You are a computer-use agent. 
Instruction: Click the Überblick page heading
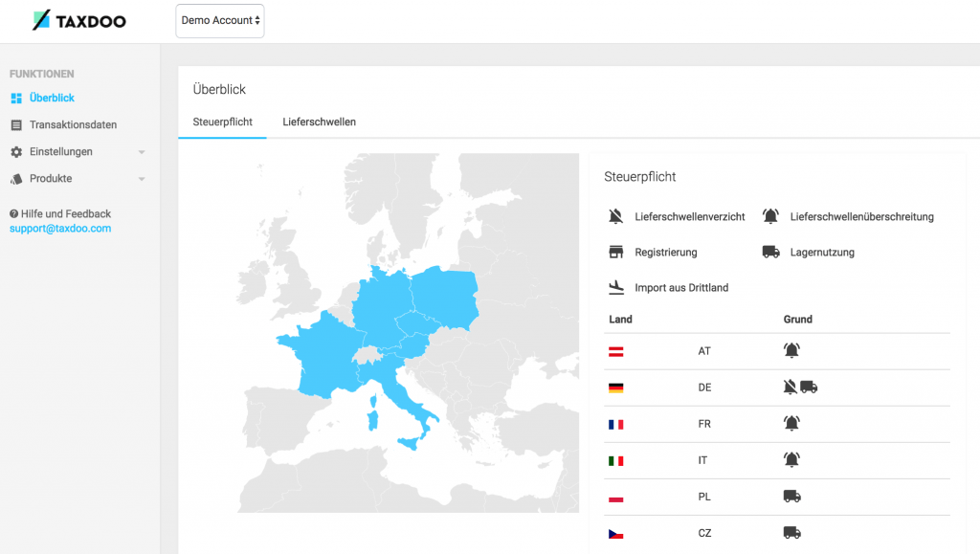[219, 89]
